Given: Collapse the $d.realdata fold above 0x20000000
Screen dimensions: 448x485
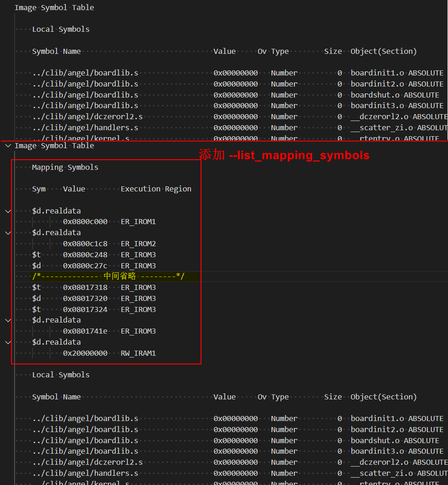Looking at the screenshot, I should [x=8, y=342].
